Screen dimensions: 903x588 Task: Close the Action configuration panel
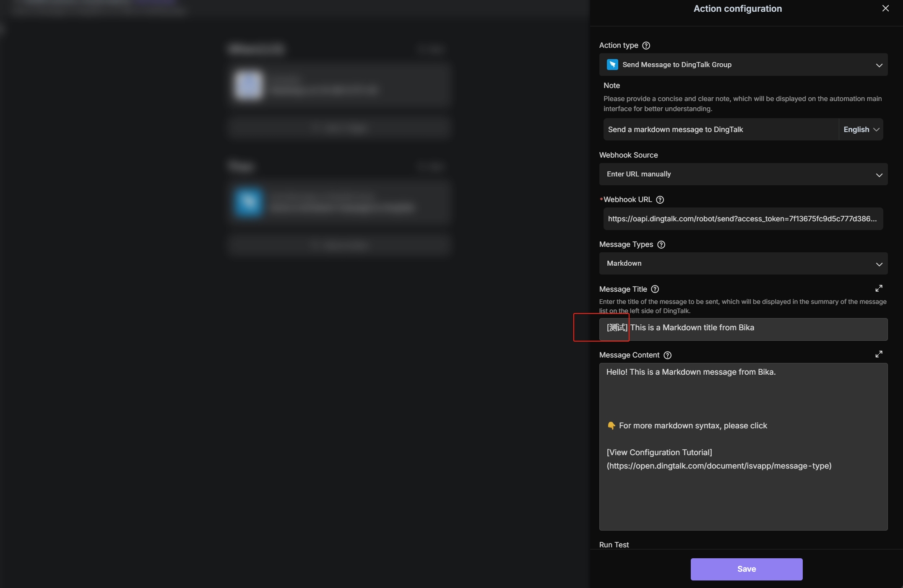[885, 8]
